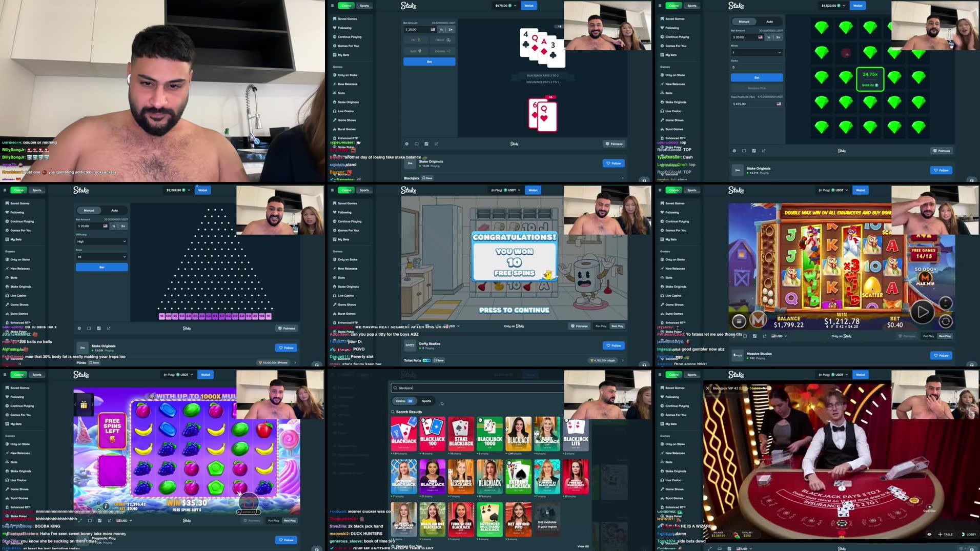Image resolution: width=980 pixels, height=551 pixels.
Task: Click Follow button in Plinko panel
Action: [x=286, y=348]
